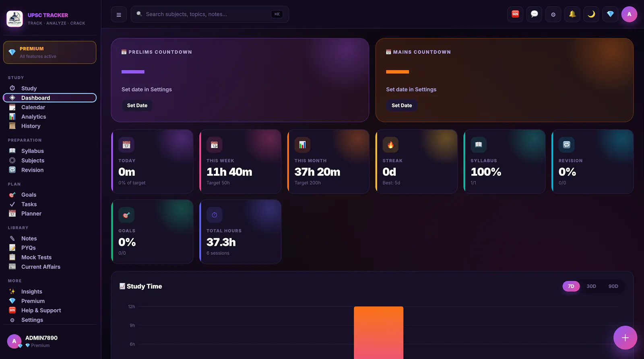644x359 pixels.
Task: Toggle dark mode with moon icon
Action: pyautogui.click(x=591, y=14)
